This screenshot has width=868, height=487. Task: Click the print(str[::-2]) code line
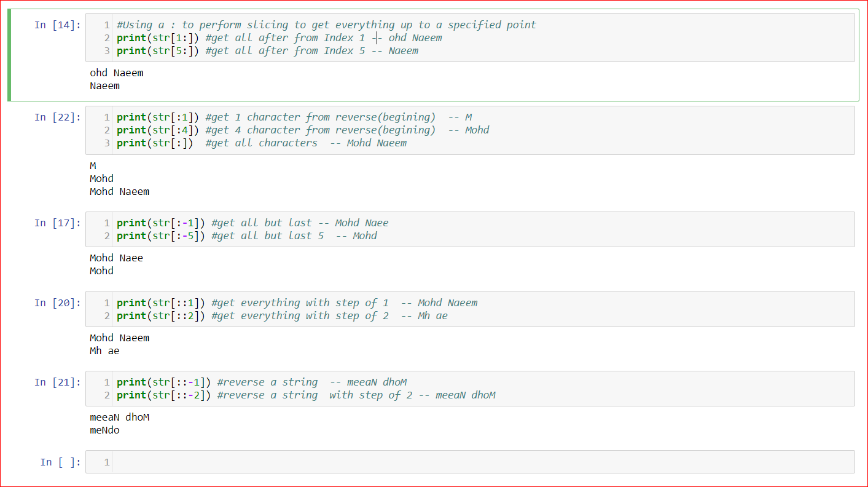tap(306, 395)
